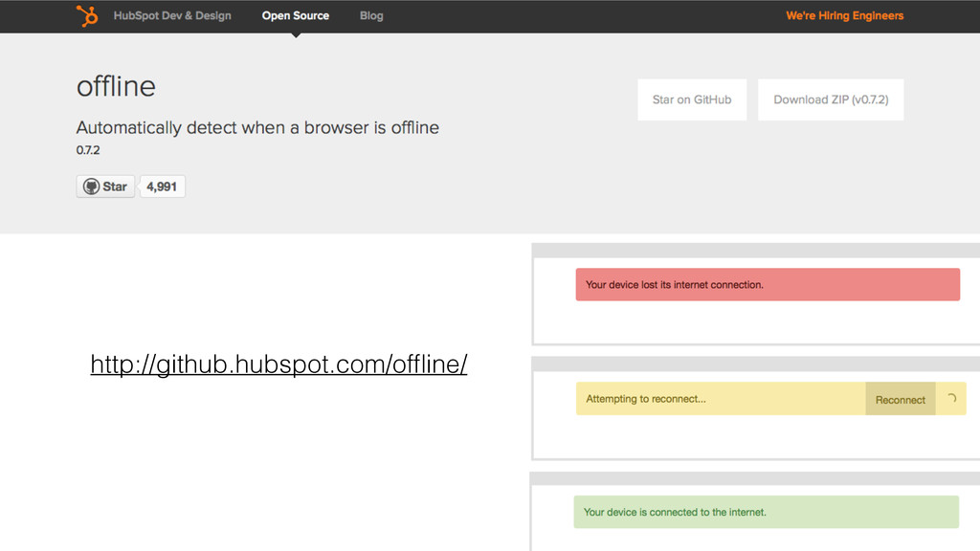Open HubSpot Dev & Design link
980x551 pixels.
point(172,15)
